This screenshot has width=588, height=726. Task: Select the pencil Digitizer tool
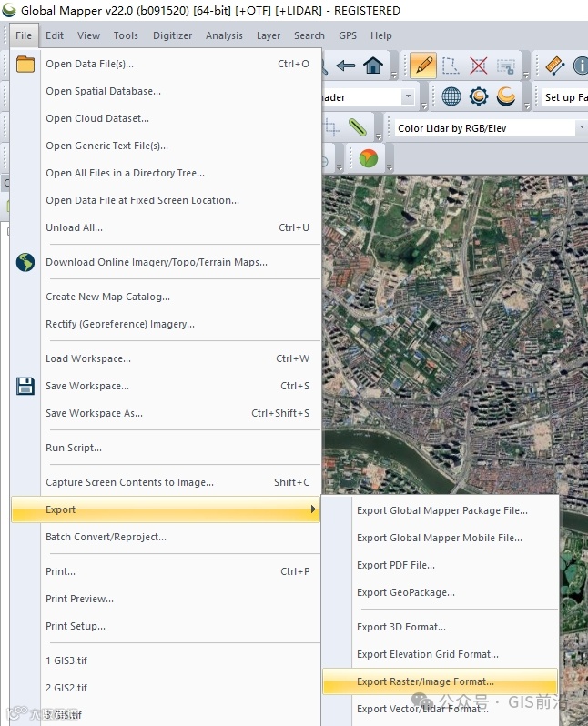click(422, 66)
